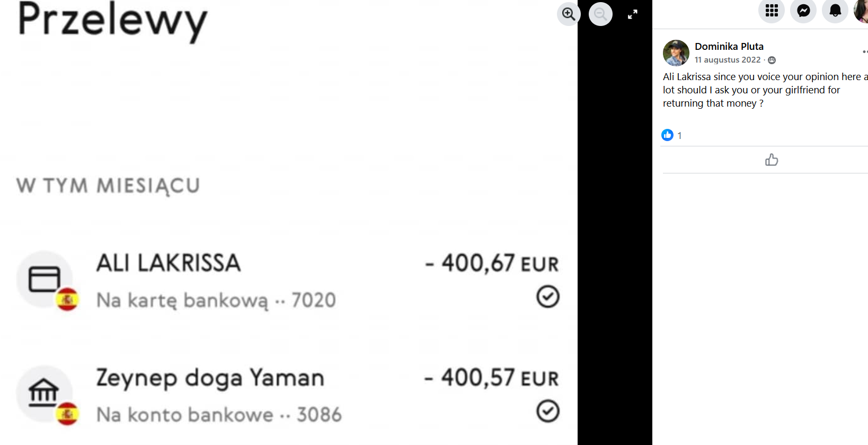Click the post date 11 augustus 2022

tap(727, 60)
